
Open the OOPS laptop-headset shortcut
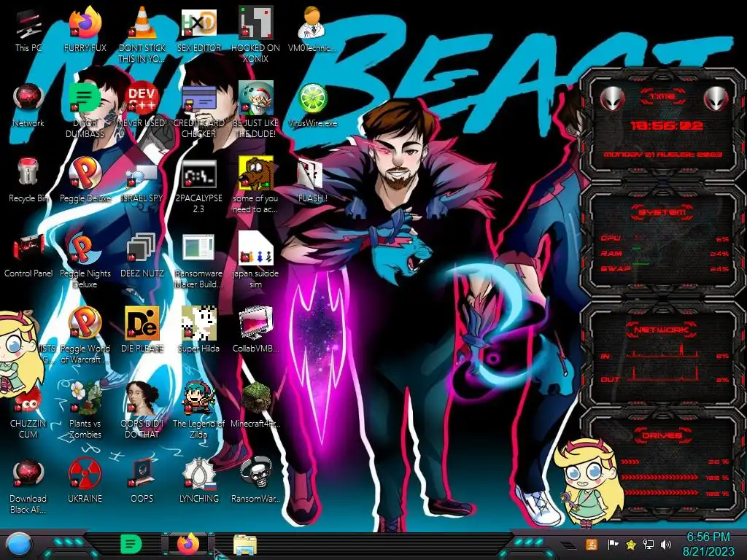coord(142,481)
